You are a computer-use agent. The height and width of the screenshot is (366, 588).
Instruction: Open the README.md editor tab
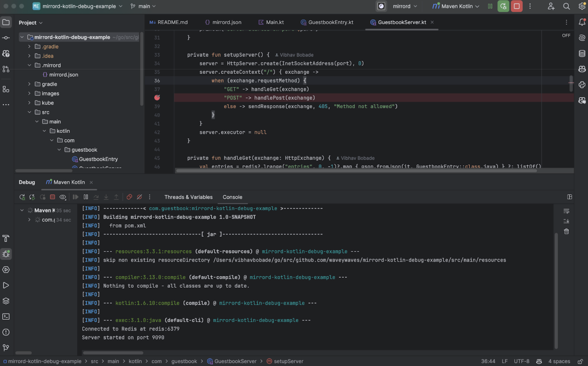coord(172,22)
